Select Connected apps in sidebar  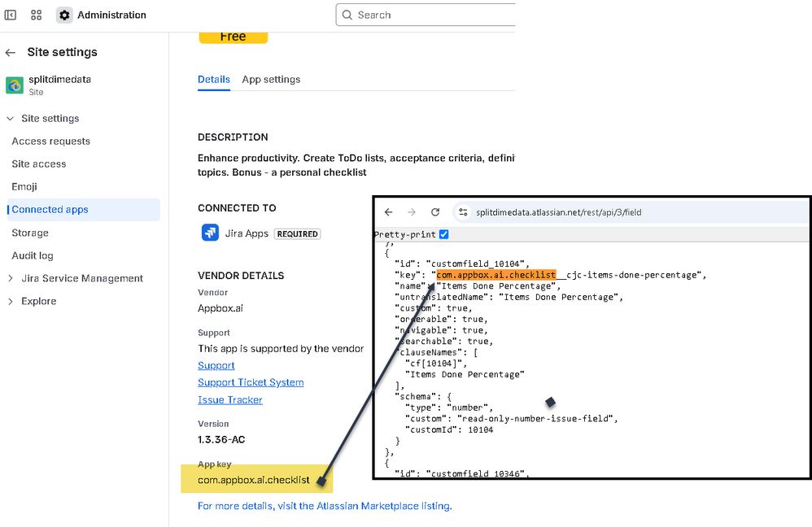[x=83, y=210]
